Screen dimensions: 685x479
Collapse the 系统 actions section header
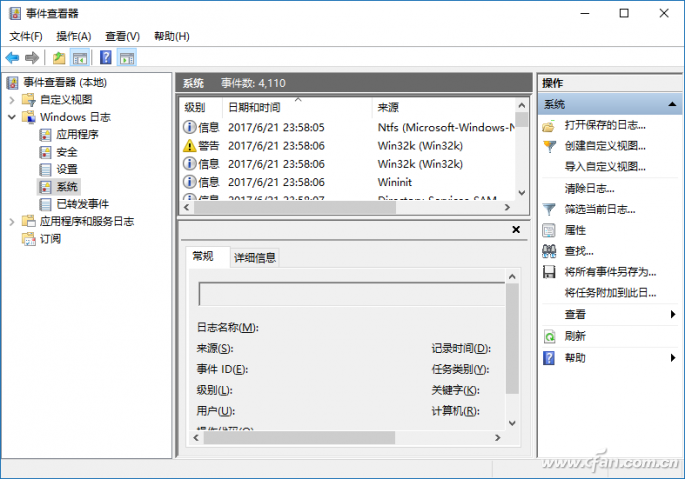point(674,105)
